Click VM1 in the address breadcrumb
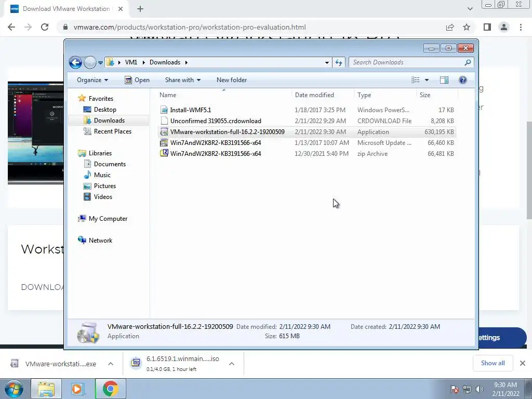Screen dimensions: 532x399 coord(131,62)
